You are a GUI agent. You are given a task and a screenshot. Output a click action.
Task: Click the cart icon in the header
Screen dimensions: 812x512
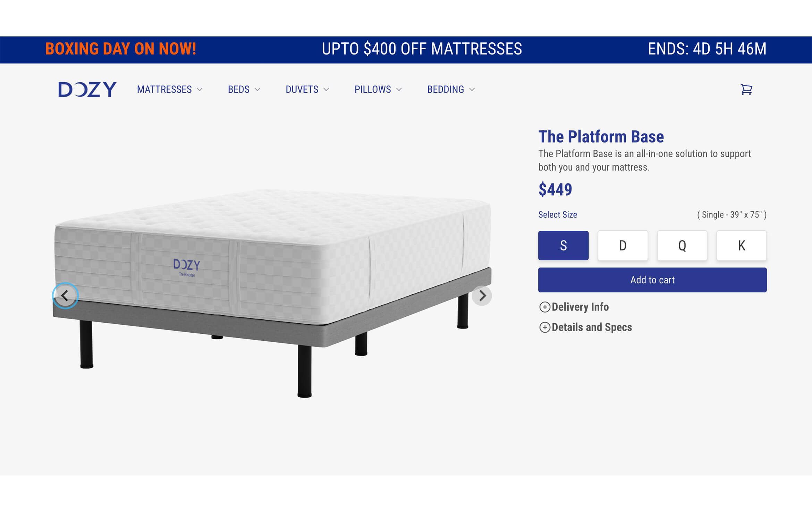(747, 90)
